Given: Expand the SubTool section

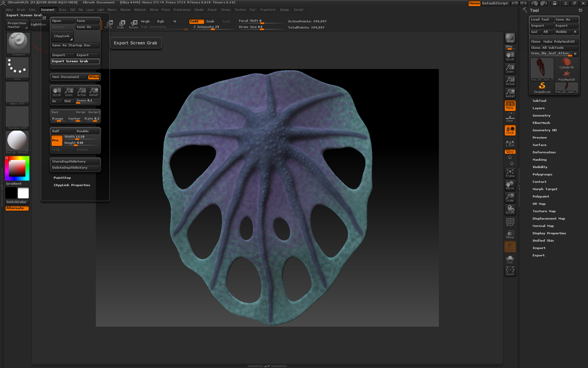Looking at the screenshot, I should click(539, 101).
